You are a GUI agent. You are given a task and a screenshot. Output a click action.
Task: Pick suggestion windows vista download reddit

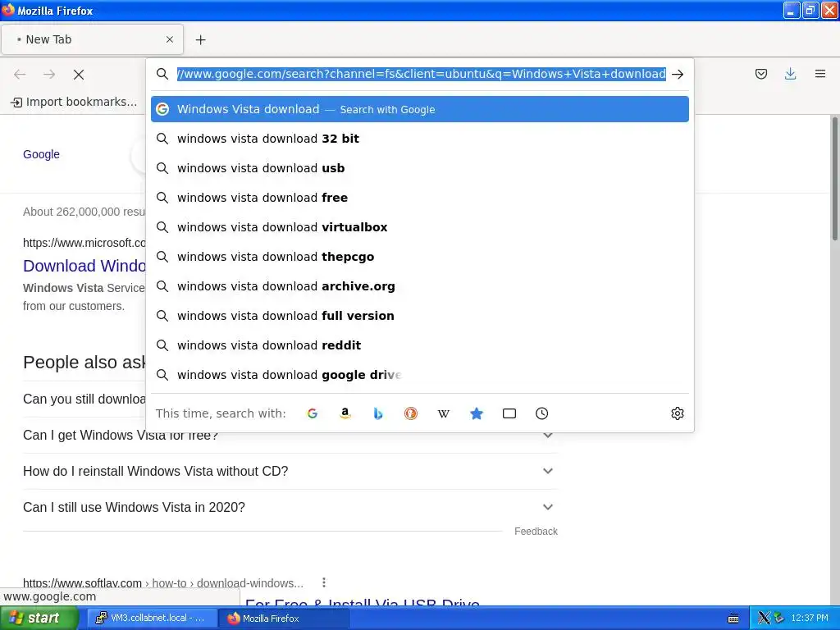click(420, 345)
